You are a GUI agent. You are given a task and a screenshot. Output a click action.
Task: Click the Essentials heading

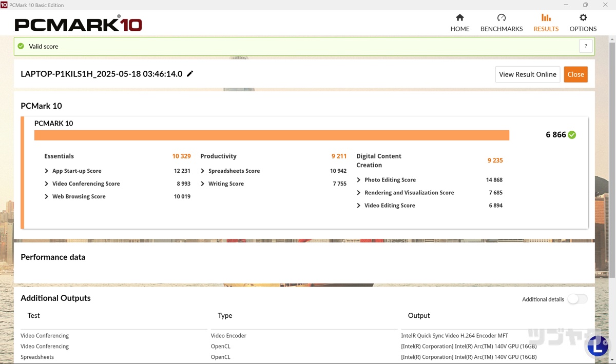coord(59,156)
